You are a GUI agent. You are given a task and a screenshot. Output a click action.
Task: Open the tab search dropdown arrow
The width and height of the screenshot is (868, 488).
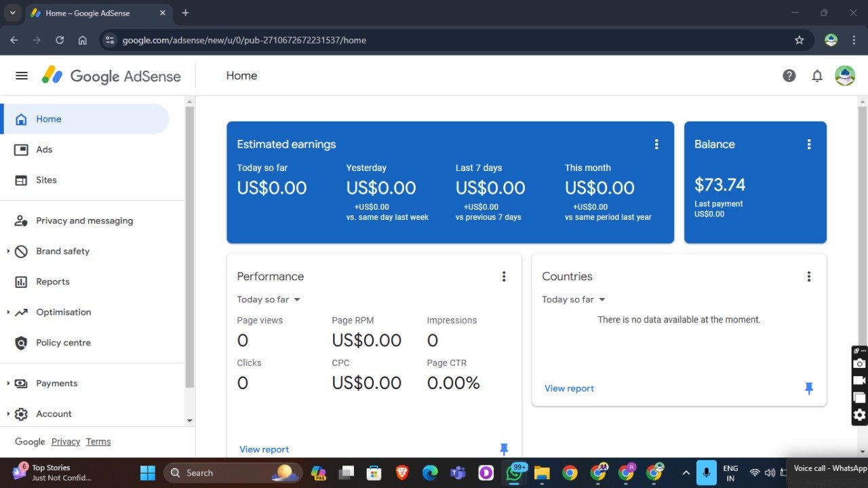click(12, 13)
